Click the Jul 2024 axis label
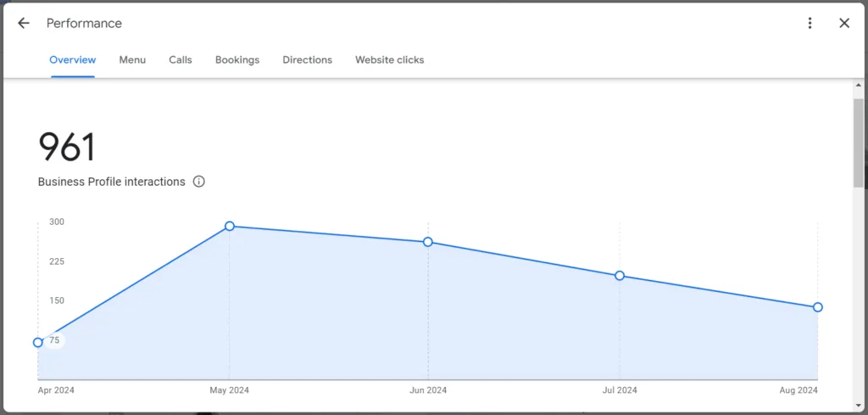868x415 pixels. [x=620, y=390]
